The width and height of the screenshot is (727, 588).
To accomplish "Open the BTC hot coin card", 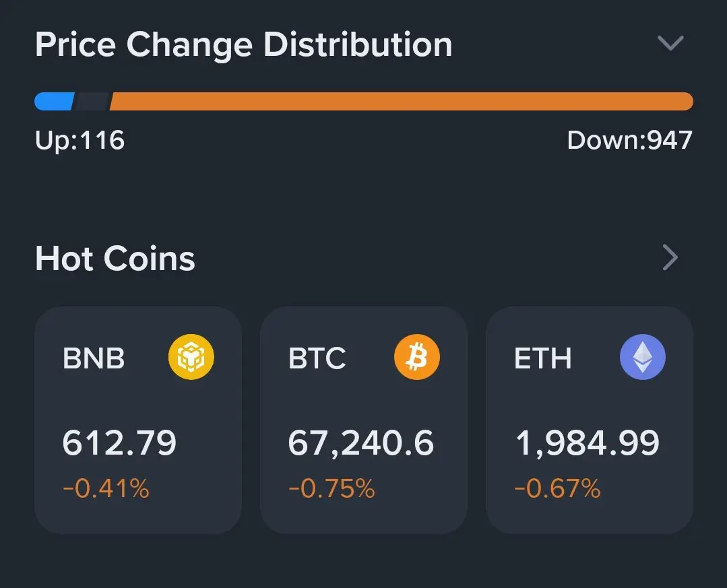I will [363, 420].
